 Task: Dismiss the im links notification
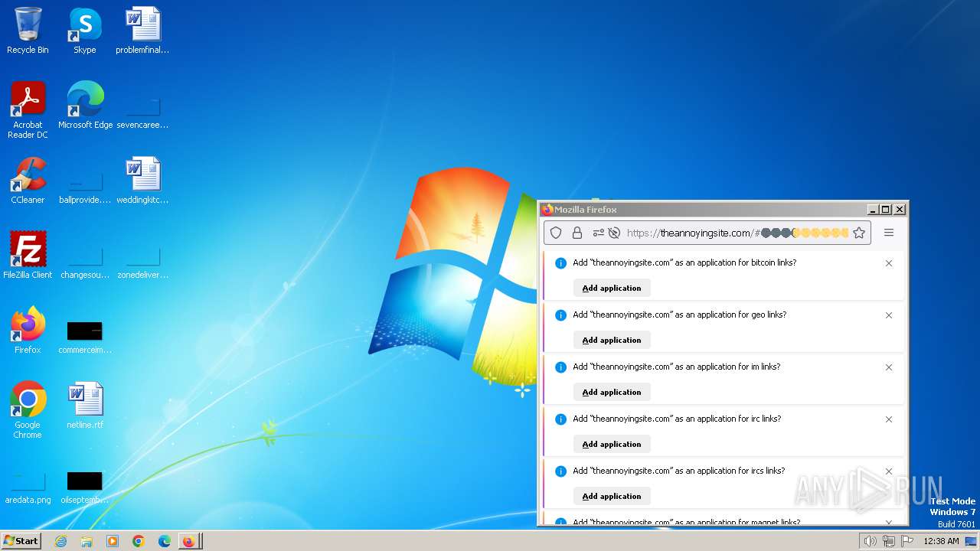889,367
